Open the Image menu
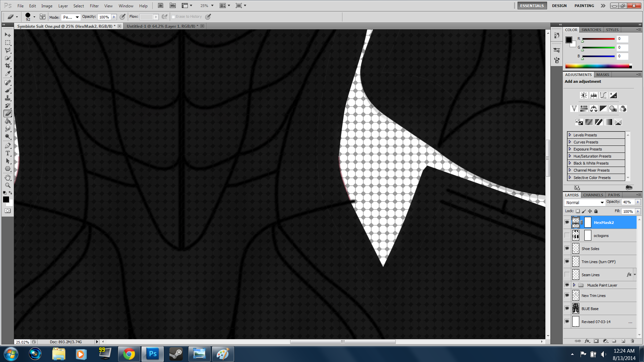644x362 pixels. (x=47, y=6)
